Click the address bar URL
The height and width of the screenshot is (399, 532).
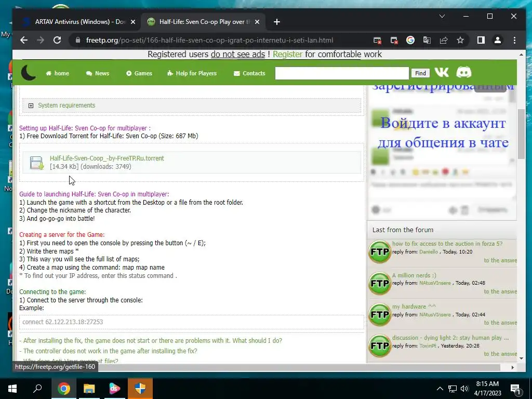pos(210,40)
